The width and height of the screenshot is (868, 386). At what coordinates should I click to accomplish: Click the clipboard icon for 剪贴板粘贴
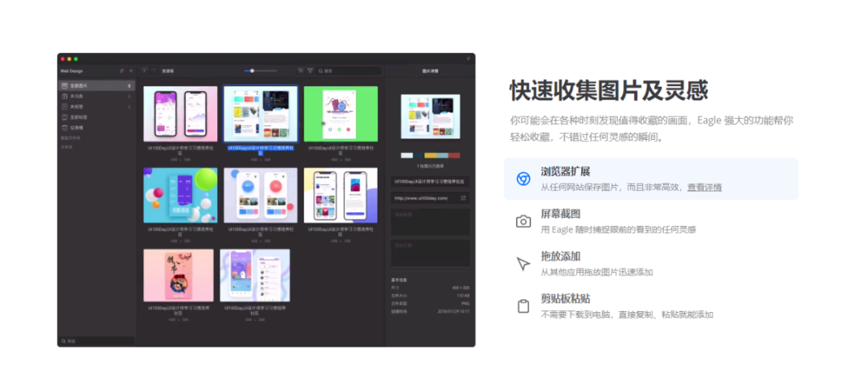click(x=523, y=306)
